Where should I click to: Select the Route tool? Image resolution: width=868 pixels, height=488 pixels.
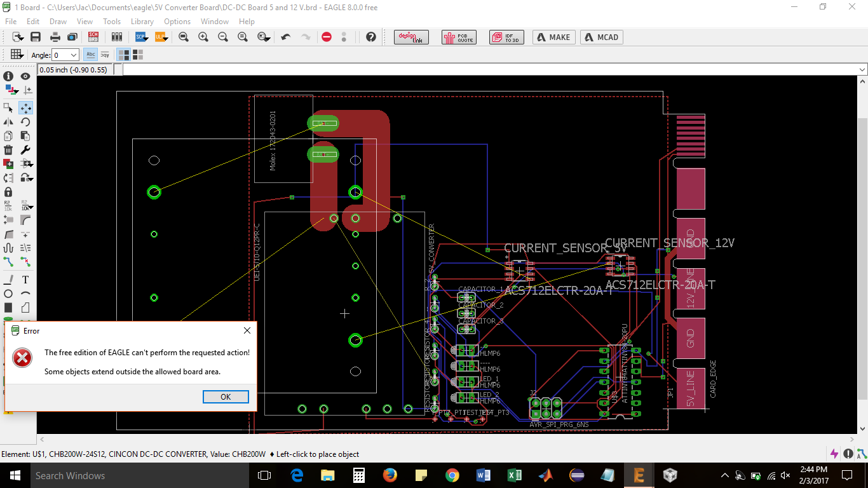tap(8, 262)
